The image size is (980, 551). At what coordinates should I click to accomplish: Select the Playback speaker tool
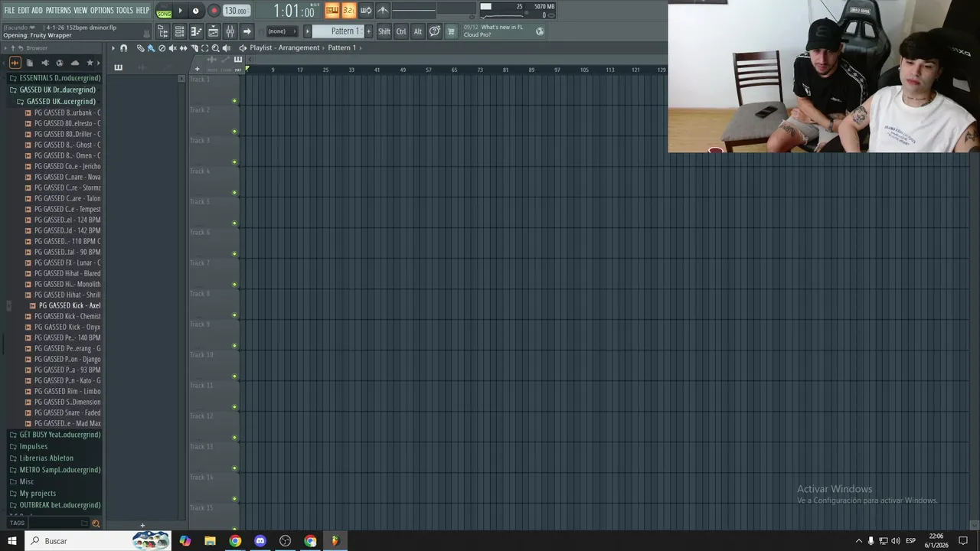click(226, 48)
